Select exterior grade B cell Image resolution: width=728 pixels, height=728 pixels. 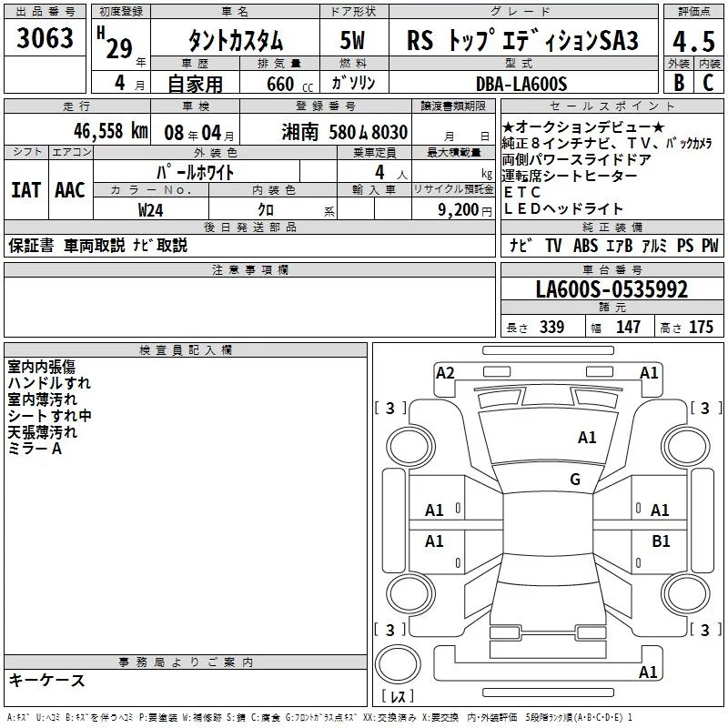pyautogui.click(x=678, y=83)
